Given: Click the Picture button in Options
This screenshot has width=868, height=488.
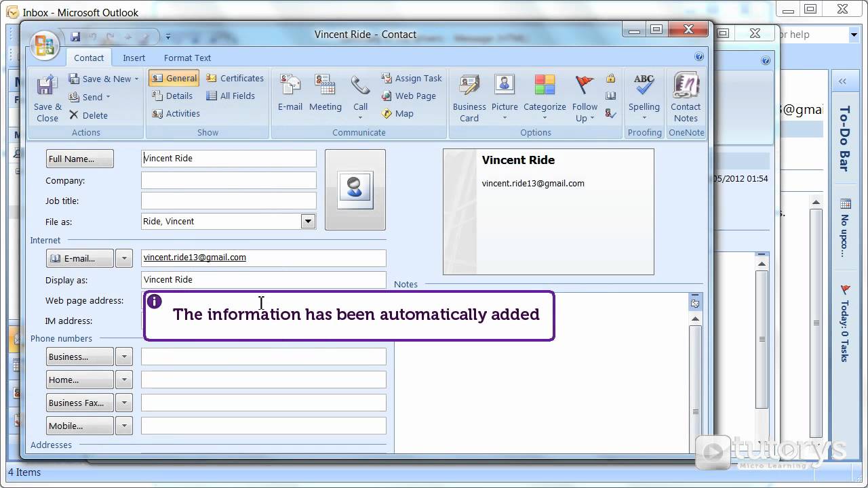Looking at the screenshot, I should point(505,97).
